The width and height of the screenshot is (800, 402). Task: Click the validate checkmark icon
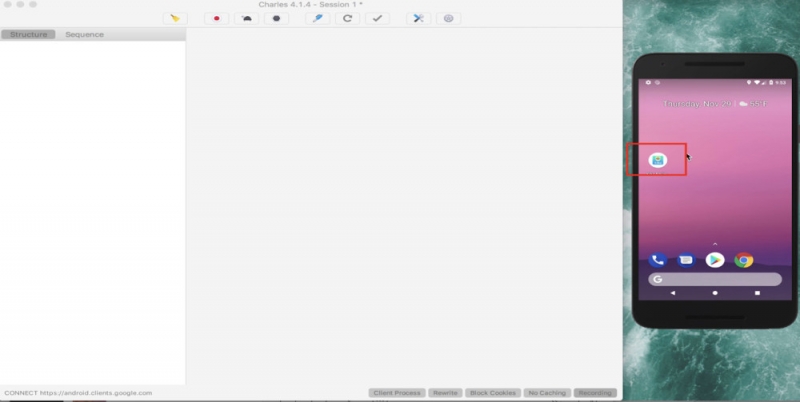(x=378, y=18)
